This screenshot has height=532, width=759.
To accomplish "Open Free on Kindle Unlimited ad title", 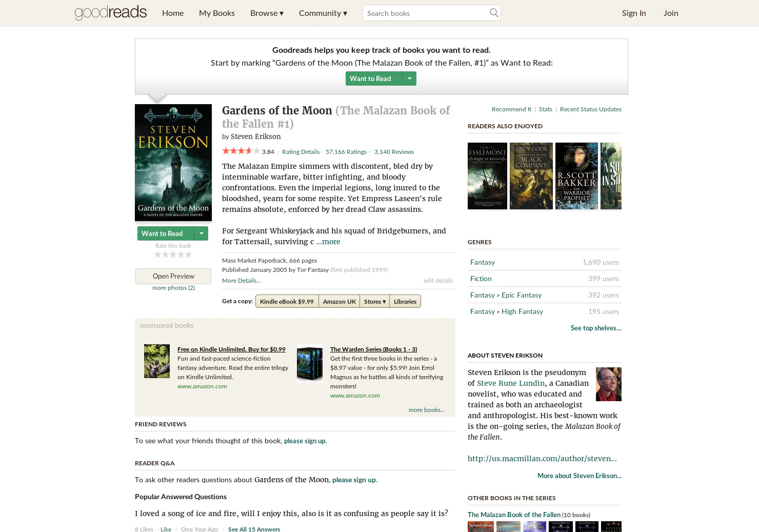I will click(x=231, y=349).
